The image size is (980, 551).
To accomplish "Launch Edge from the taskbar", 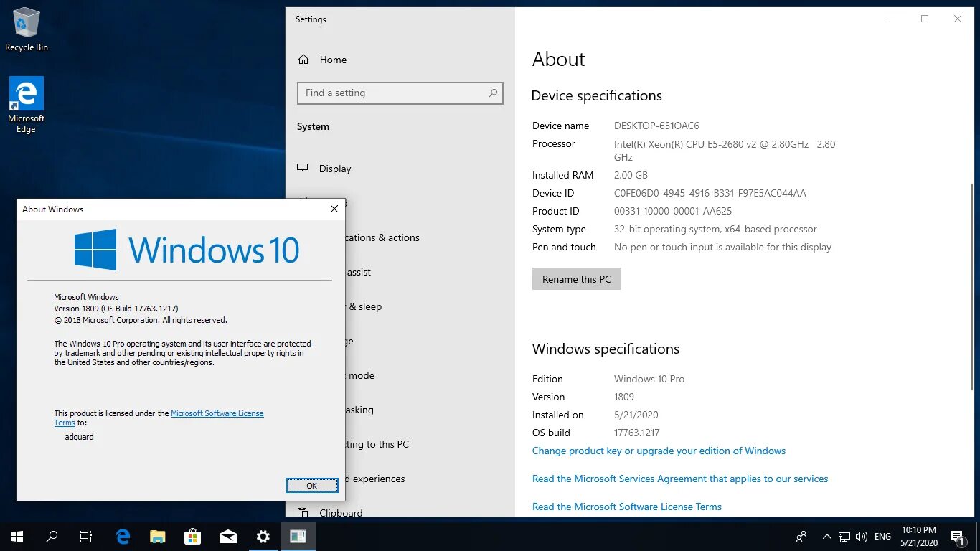I will point(123,536).
